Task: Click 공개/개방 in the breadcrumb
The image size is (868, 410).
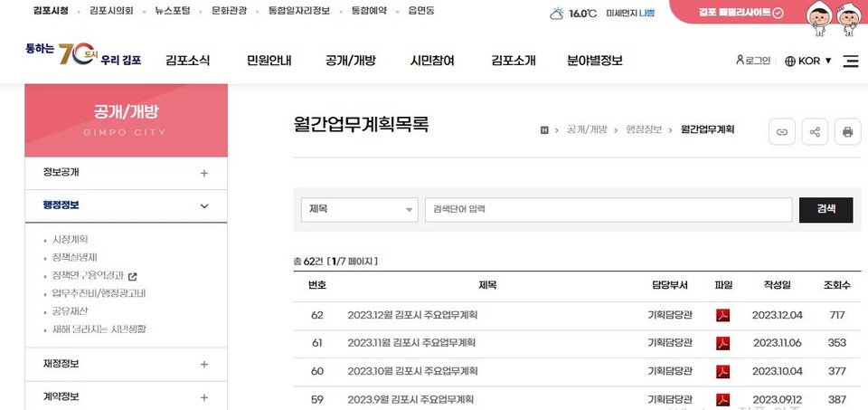Action: (x=587, y=129)
